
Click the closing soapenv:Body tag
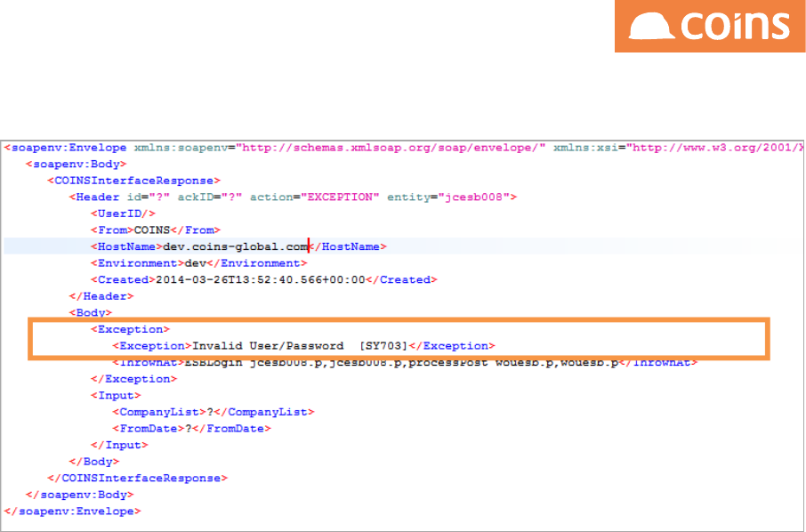click(x=80, y=495)
